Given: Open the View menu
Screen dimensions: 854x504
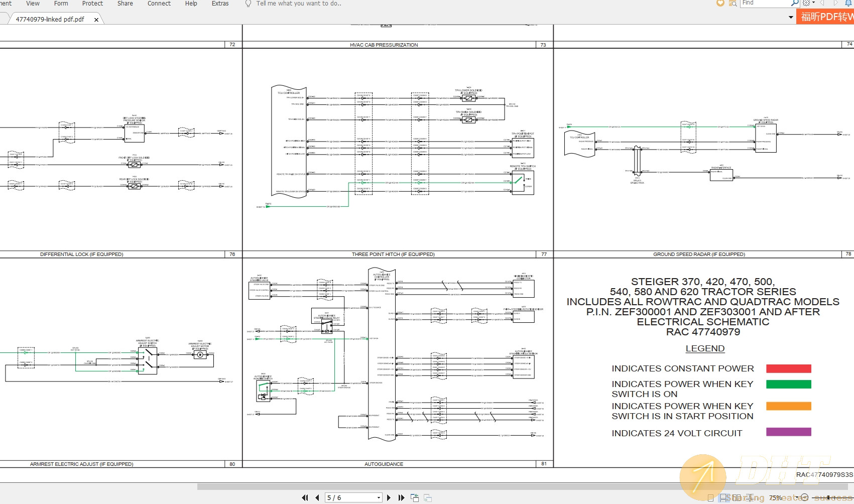Looking at the screenshot, I should [x=32, y=4].
